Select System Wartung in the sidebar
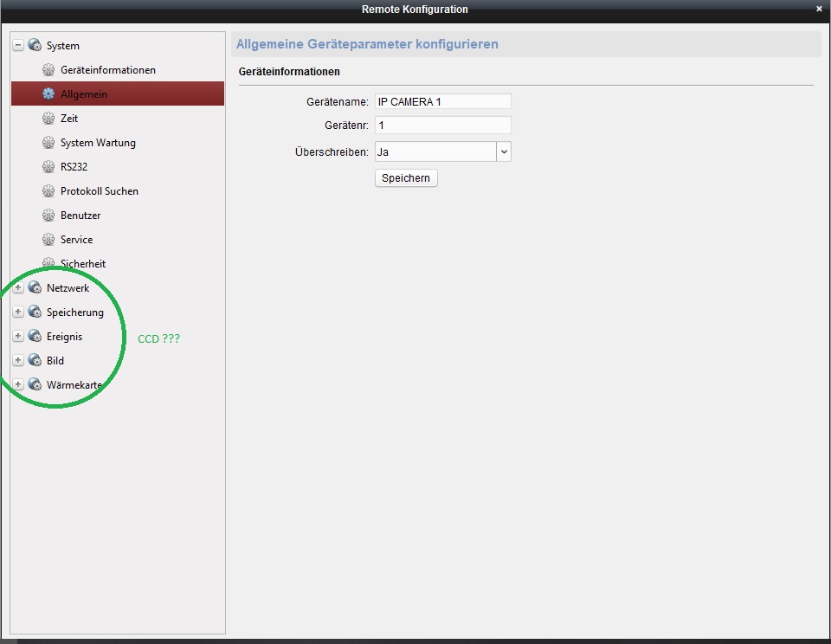 pos(98,143)
